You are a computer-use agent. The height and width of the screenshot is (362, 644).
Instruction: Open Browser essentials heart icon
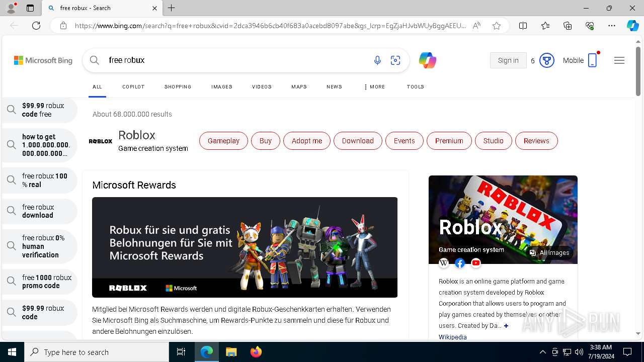590,26
